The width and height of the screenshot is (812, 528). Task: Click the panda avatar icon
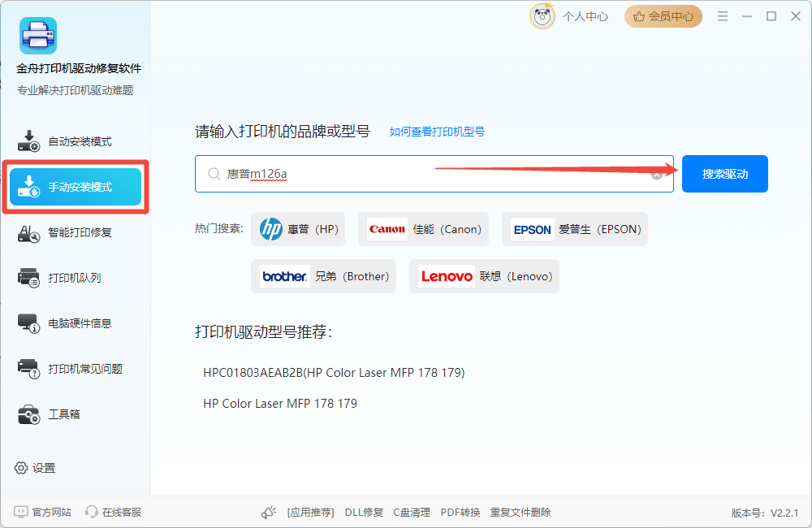click(542, 16)
